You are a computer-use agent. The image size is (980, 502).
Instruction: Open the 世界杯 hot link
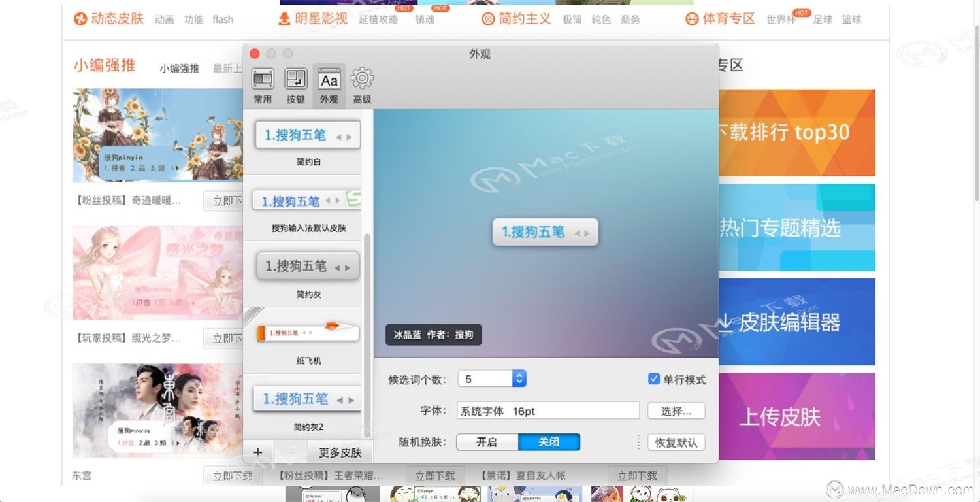tap(781, 20)
